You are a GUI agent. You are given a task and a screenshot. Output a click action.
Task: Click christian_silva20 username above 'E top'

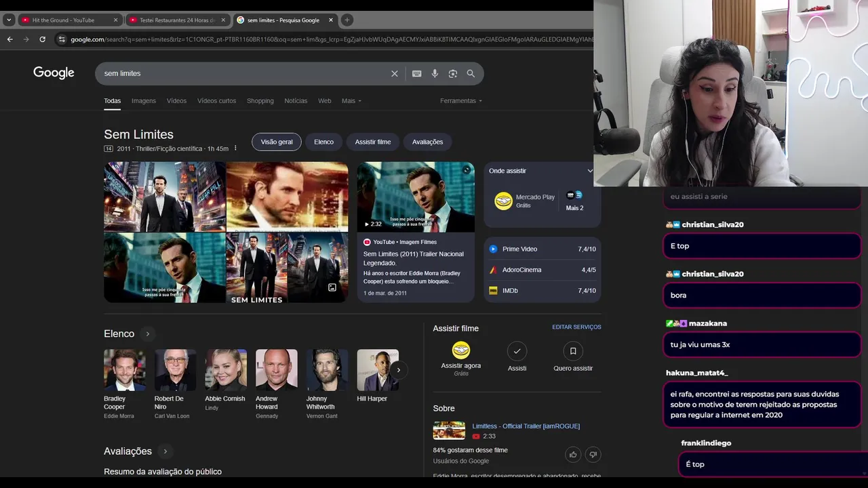coord(712,224)
